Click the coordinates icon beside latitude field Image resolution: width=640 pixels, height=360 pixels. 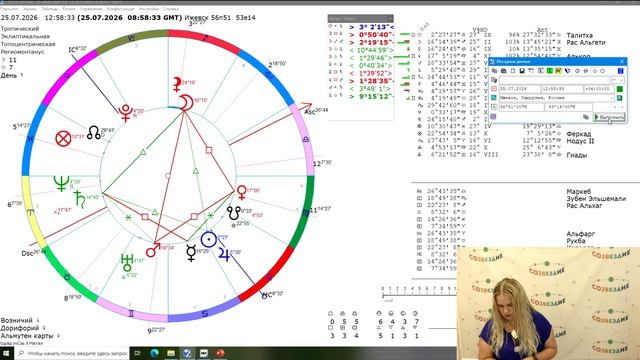(494, 107)
